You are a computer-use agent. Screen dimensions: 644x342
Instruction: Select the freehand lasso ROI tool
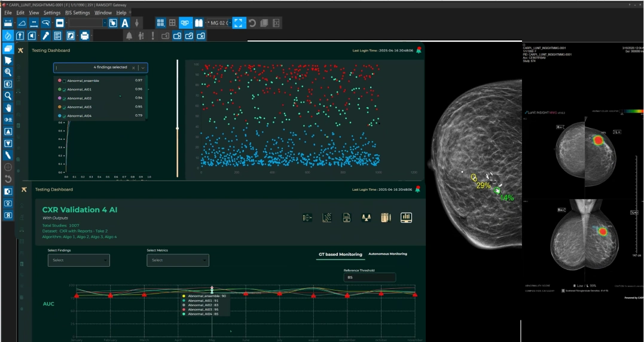(45, 23)
